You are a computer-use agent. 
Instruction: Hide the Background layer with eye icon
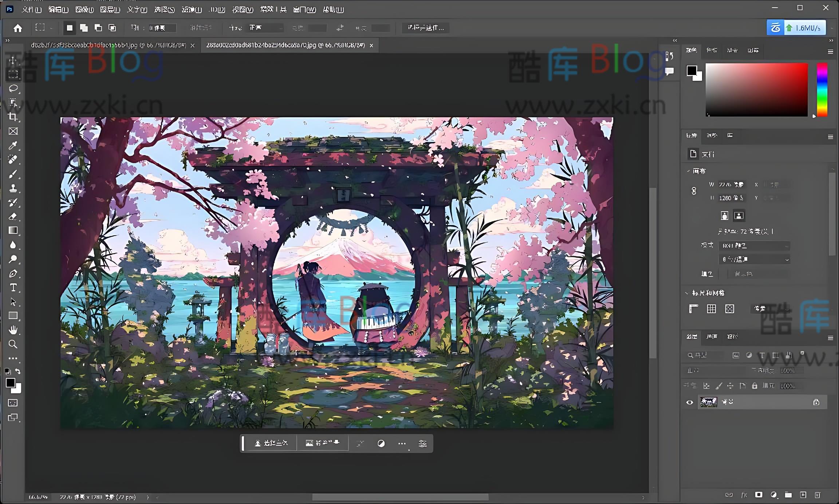coord(690,402)
